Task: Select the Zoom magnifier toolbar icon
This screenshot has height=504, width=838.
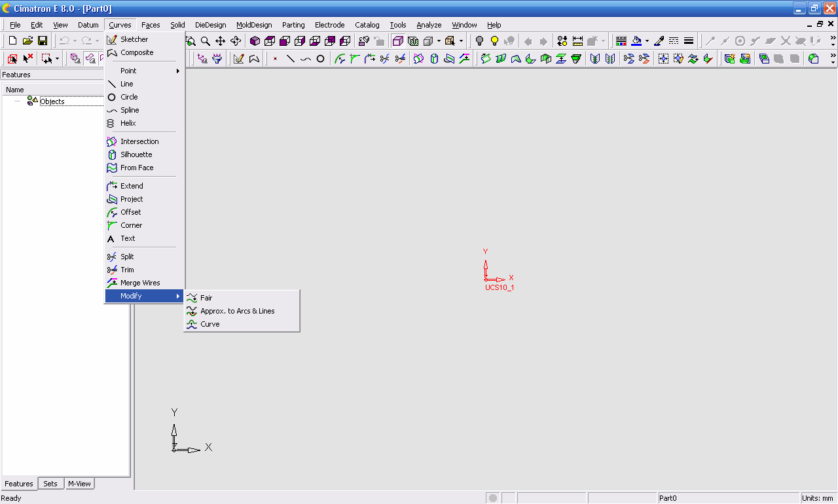Action: pyautogui.click(x=206, y=41)
